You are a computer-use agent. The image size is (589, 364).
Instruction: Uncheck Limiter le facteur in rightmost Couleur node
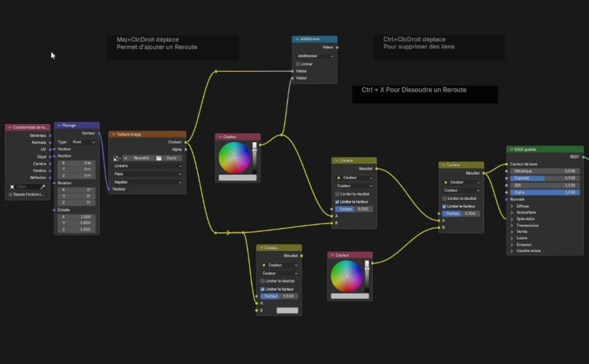(444, 206)
